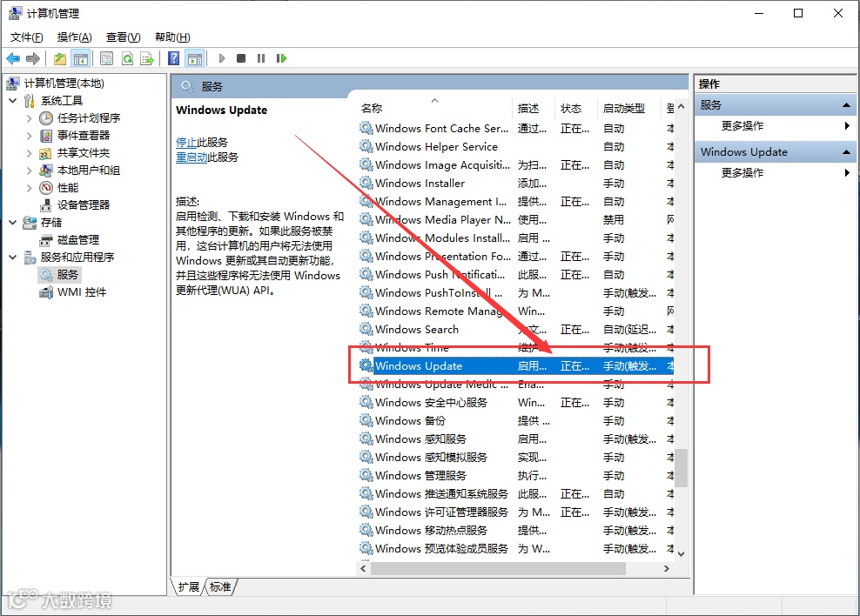
Task: Select the Windows 备份 service row
Action: (x=515, y=421)
